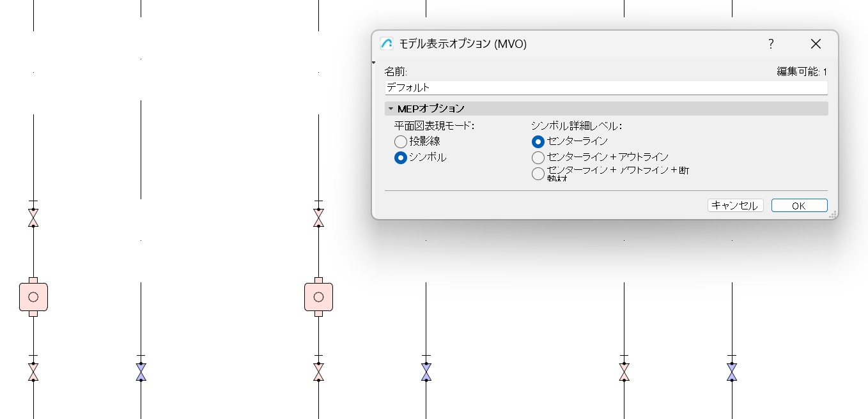Click the second pink pump symbol near the dialog
Image resolution: width=868 pixels, height=419 pixels.
tap(318, 296)
